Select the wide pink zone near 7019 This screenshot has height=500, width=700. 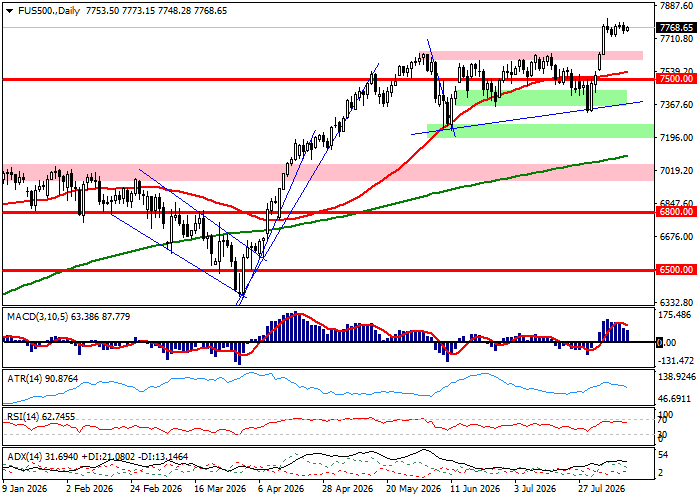(x=328, y=172)
